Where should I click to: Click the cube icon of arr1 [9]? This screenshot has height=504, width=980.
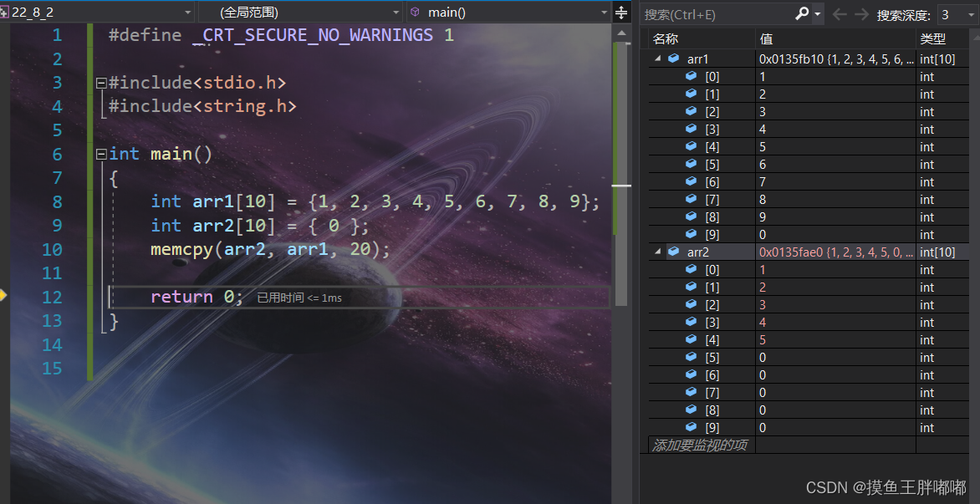pyautogui.click(x=691, y=234)
